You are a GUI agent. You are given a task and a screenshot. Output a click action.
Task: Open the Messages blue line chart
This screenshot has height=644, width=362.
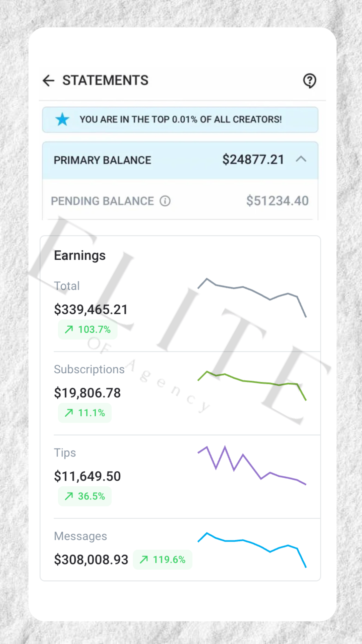252,548
